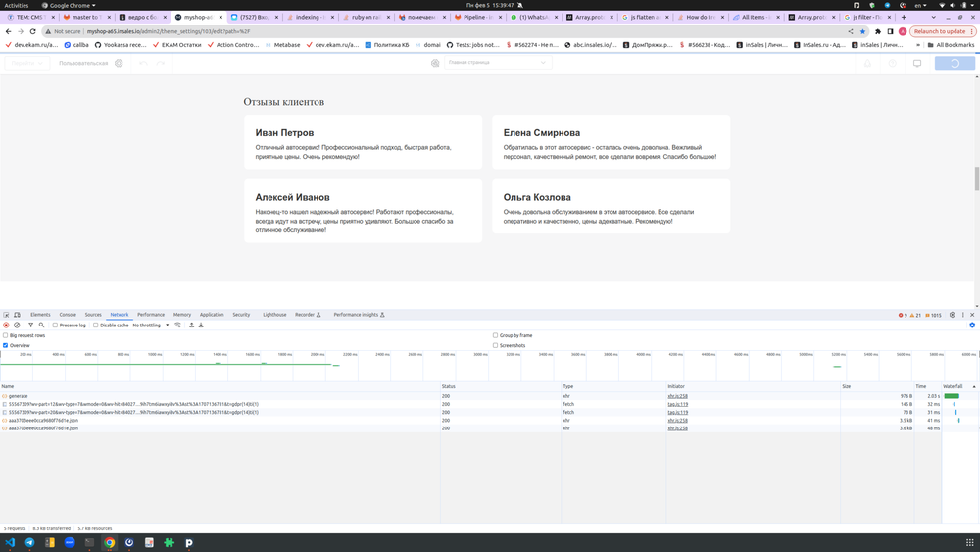Open the No throttling dropdown
980x552 pixels.
(151, 326)
